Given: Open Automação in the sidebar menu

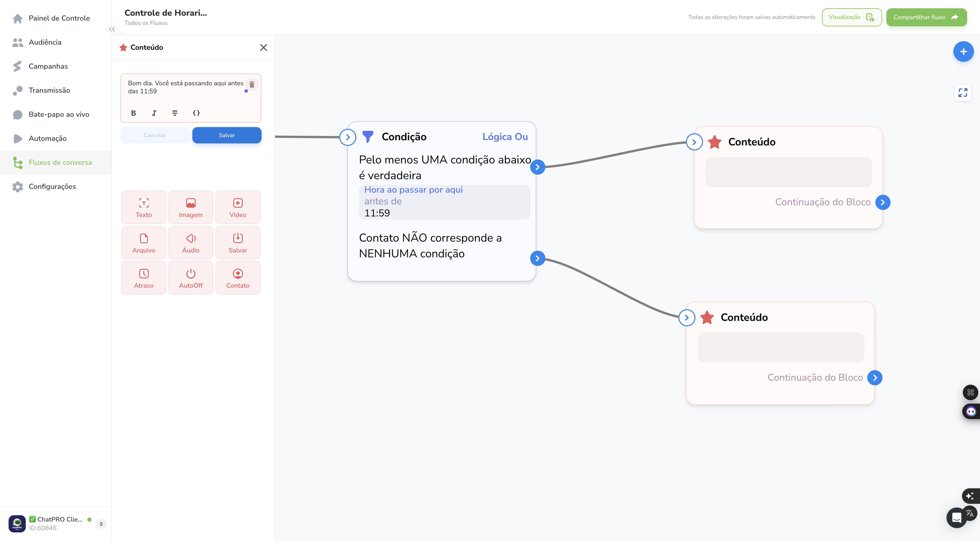Looking at the screenshot, I should [48, 139].
